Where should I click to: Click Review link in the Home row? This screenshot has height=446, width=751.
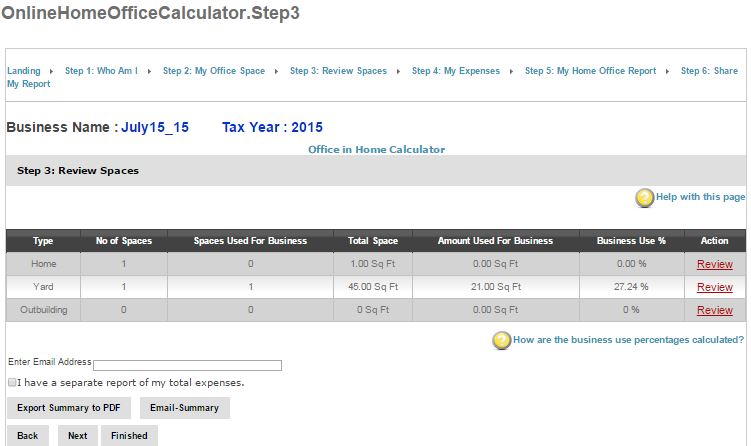715,264
